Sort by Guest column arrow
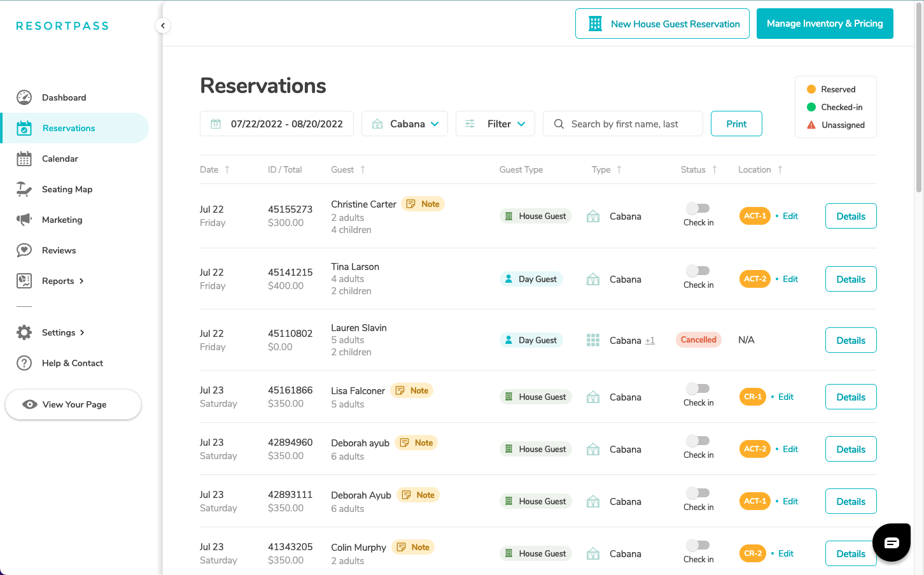This screenshot has width=924, height=575. (x=363, y=169)
